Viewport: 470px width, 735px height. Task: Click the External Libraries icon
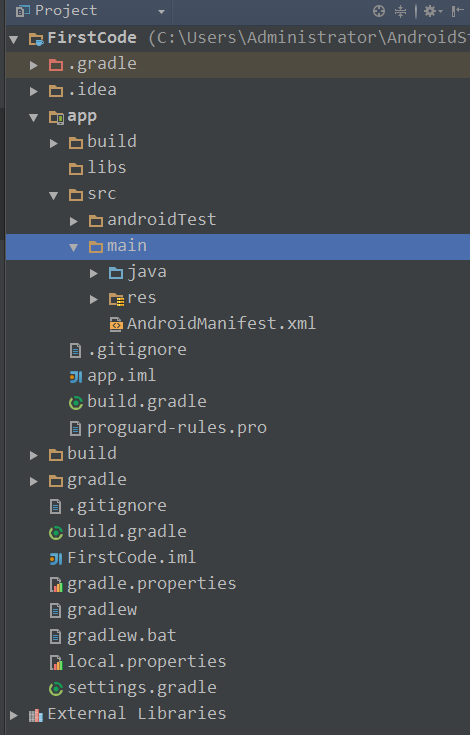pyautogui.click(x=36, y=714)
